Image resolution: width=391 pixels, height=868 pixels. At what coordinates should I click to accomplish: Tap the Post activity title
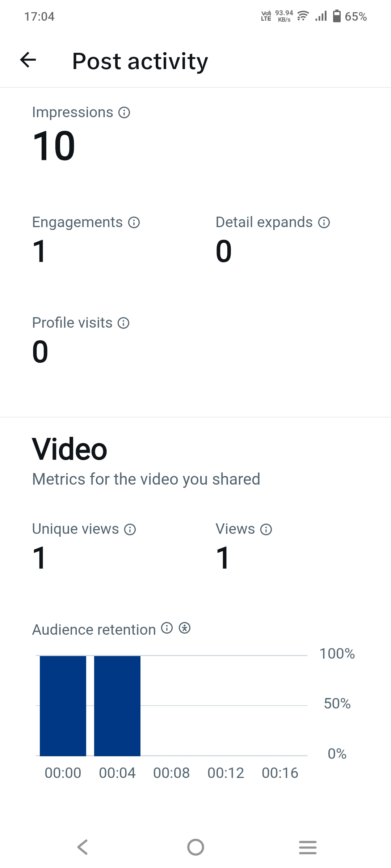[x=140, y=61]
